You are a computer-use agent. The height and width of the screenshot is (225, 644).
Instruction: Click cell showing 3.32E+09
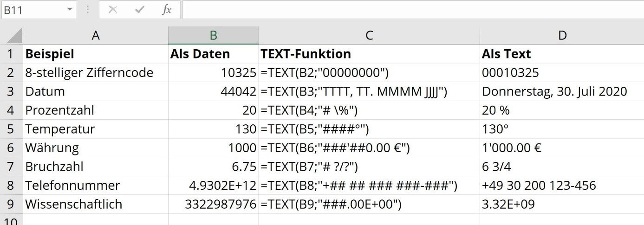point(562,204)
